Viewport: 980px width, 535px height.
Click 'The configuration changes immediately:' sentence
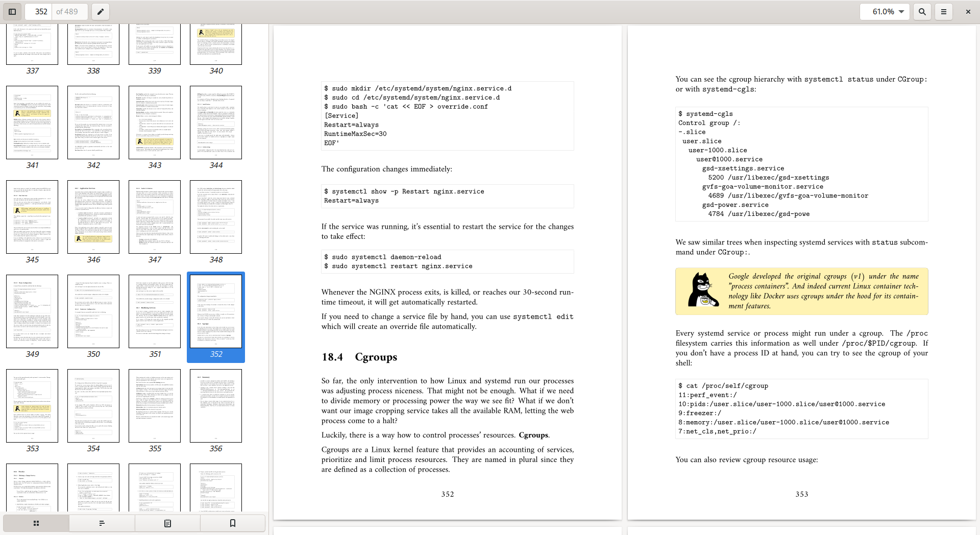tap(387, 169)
